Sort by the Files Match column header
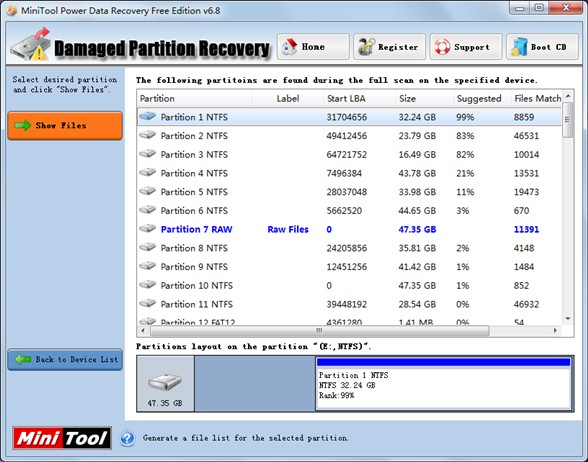 (x=537, y=99)
